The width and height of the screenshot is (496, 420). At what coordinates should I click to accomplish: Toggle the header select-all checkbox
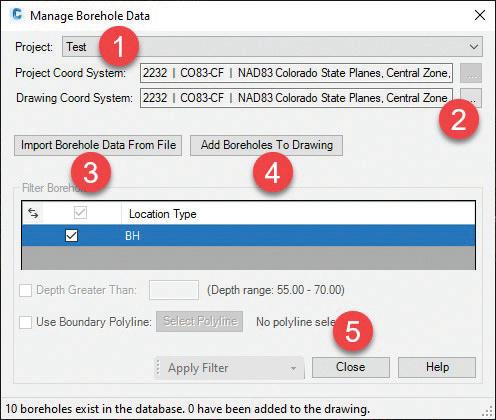pos(80,213)
